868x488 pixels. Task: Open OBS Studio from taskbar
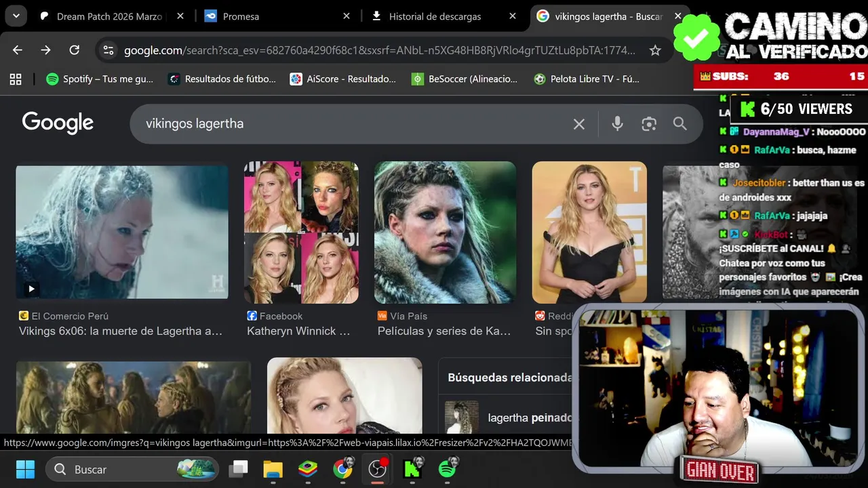pyautogui.click(x=378, y=468)
